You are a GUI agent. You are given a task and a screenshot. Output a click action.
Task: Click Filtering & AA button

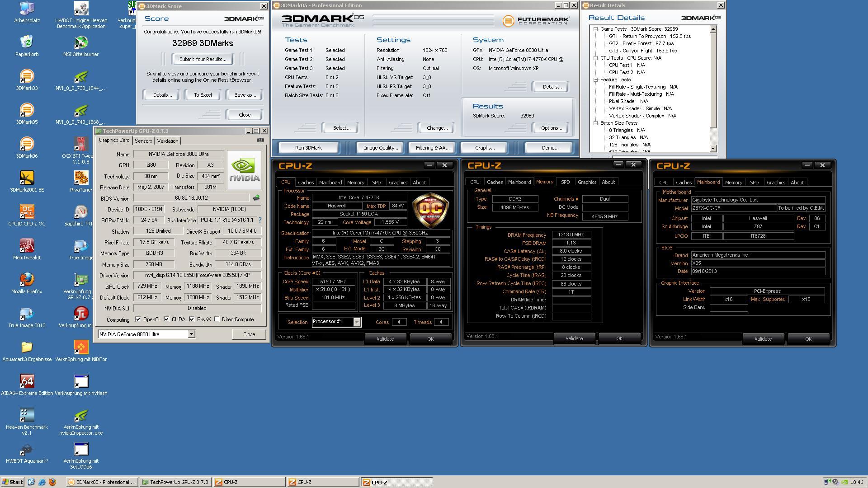[x=432, y=148]
